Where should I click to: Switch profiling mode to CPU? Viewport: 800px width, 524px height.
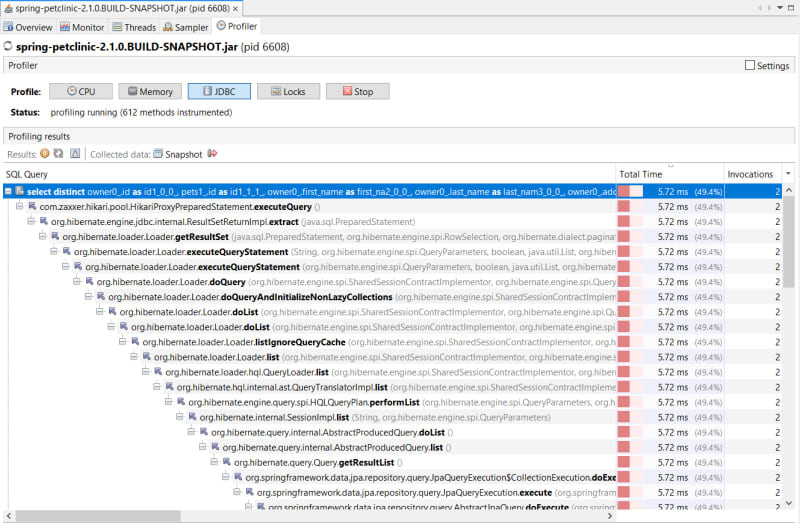point(80,91)
